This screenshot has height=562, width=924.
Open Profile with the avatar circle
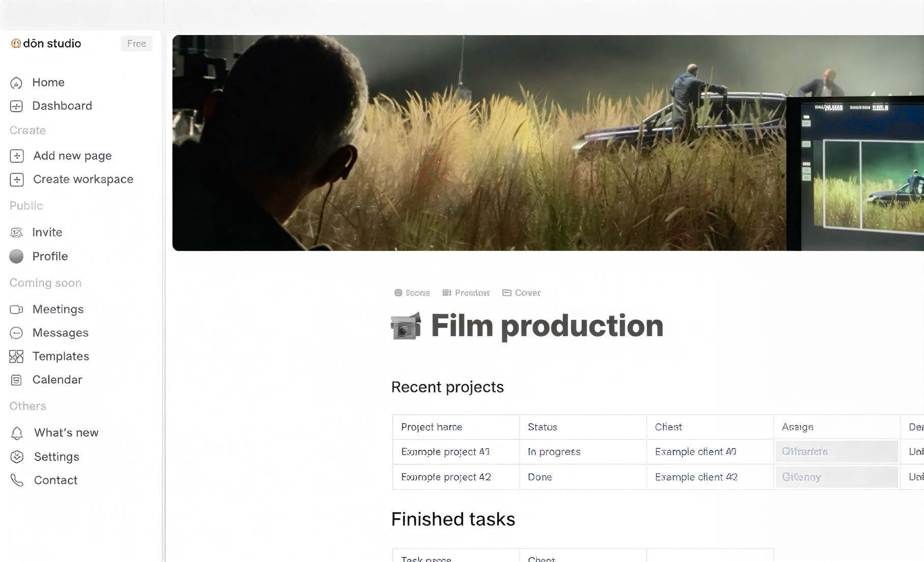(x=16, y=257)
